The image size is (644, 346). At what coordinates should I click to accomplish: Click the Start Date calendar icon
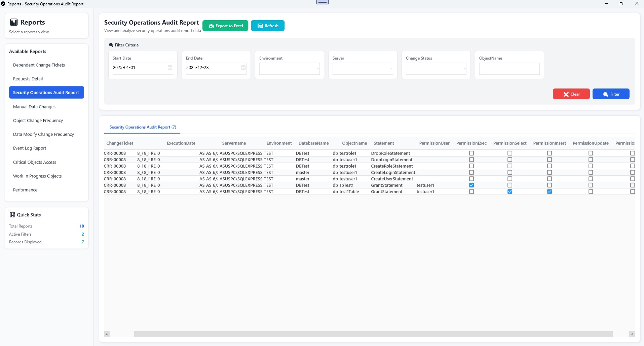coord(170,68)
